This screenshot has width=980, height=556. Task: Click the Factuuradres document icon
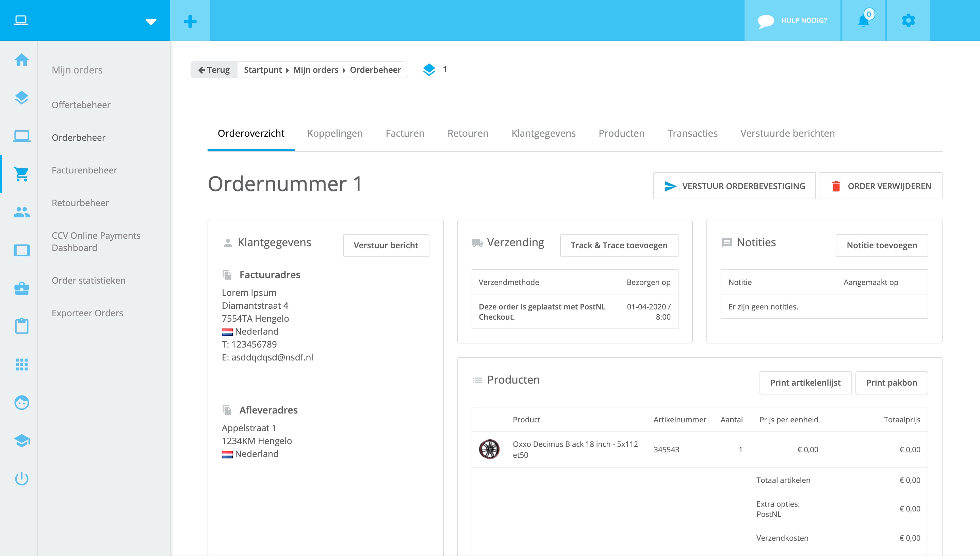coord(227,274)
